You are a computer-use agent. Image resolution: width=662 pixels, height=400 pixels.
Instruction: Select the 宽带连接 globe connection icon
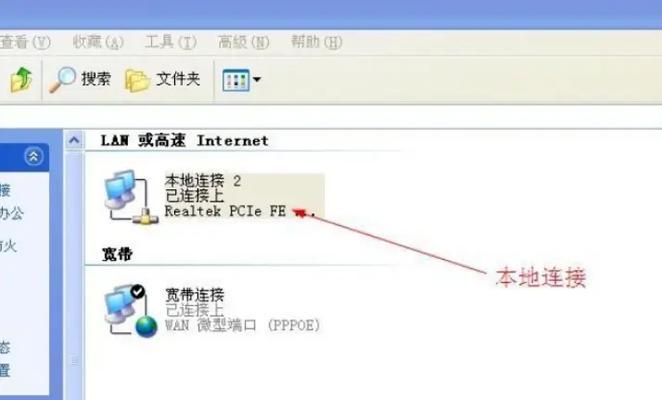(x=131, y=310)
